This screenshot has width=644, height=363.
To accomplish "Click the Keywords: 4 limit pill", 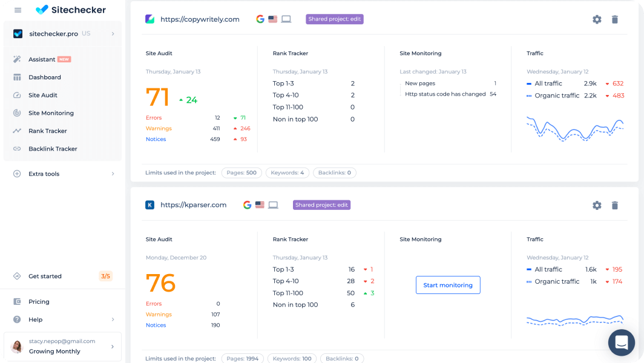I will pos(287,173).
